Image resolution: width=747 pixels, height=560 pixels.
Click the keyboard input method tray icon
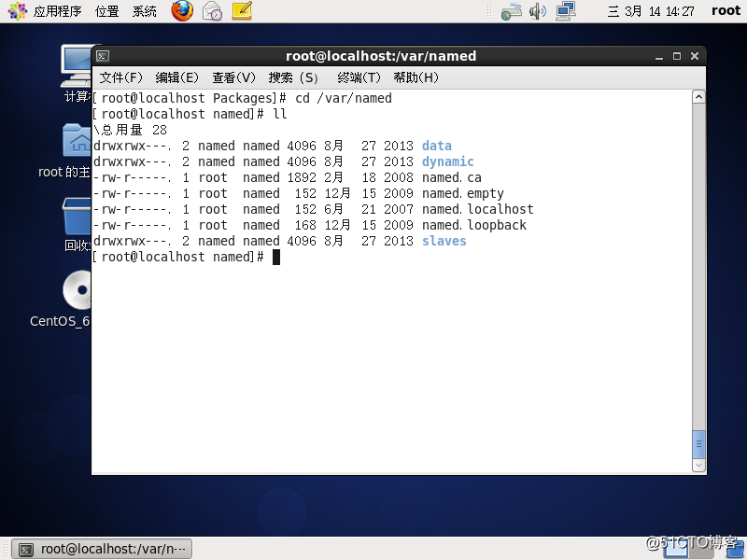(x=511, y=12)
